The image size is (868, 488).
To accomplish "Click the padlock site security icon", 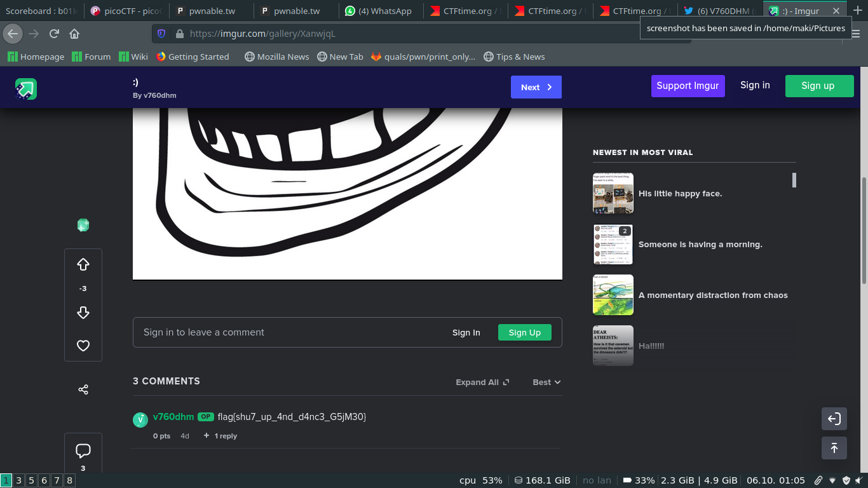I will pos(180,34).
